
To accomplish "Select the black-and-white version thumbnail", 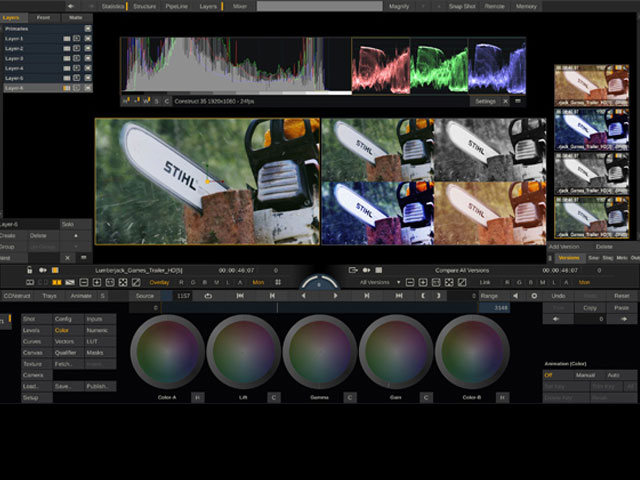I will pyautogui.click(x=591, y=173).
